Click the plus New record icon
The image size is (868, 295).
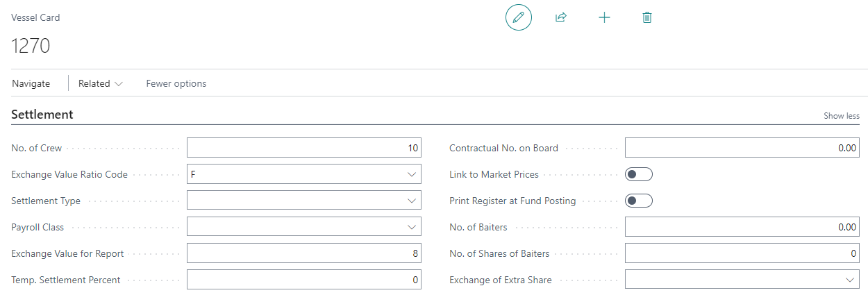[604, 17]
